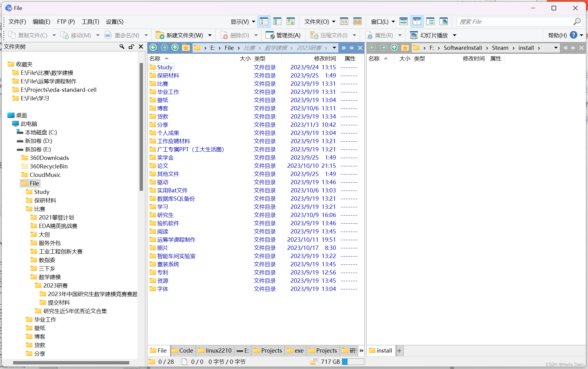Switch to large thumbnails view icon
Image resolution: width=588 pixels, height=369 pixels.
[x=291, y=22]
